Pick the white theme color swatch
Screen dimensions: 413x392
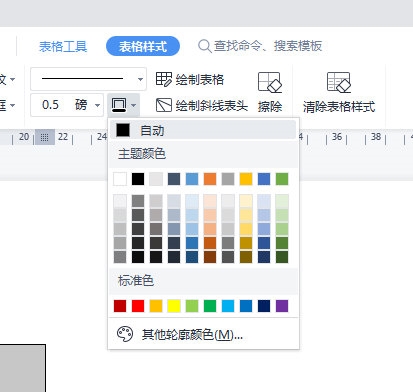click(x=120, y=179)
